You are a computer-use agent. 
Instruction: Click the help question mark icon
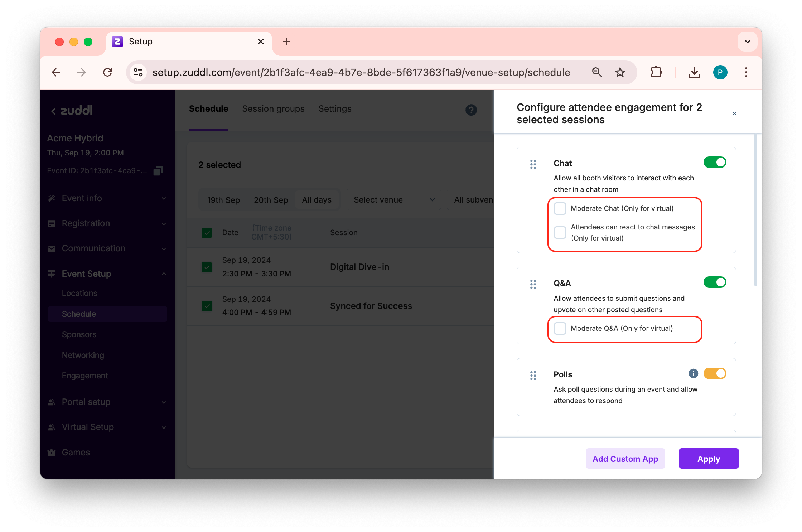[471, 110]
